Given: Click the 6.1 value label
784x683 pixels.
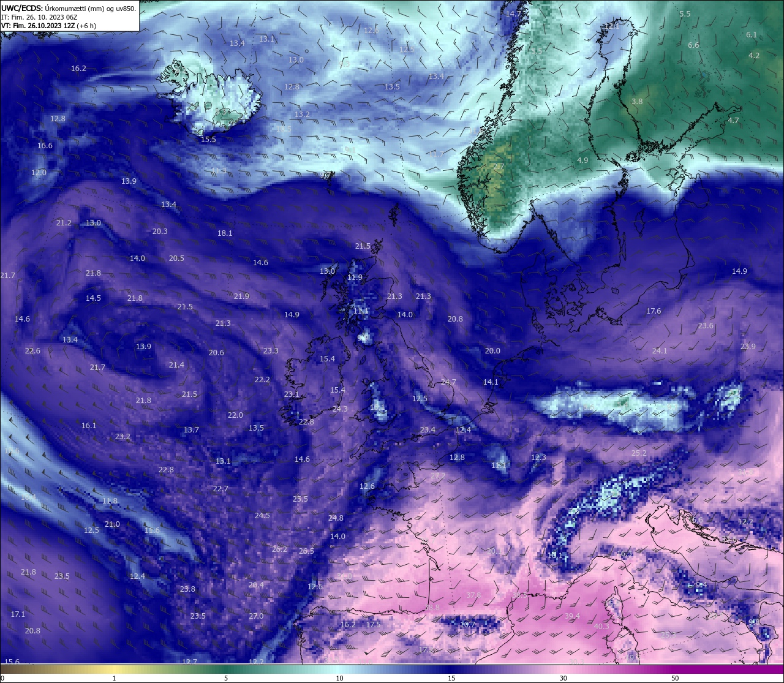Looking at the screenshot, I should point(752,35).
